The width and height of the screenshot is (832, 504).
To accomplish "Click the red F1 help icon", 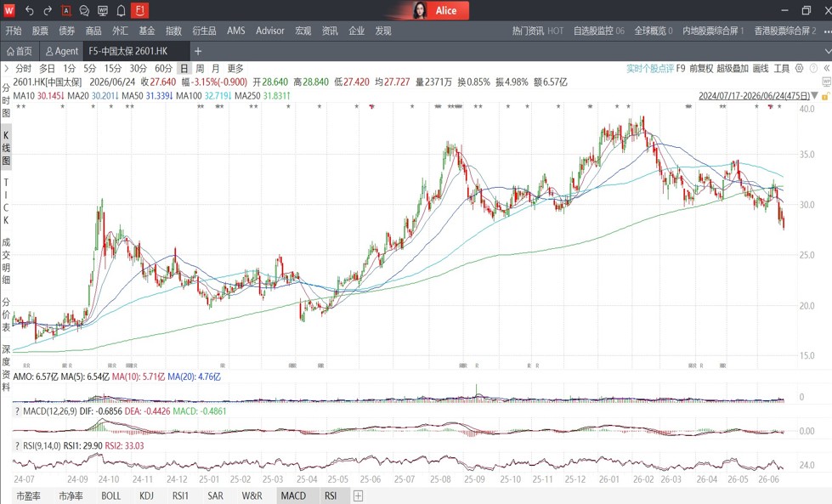I will pyautogui.click(x=139, y=10).
